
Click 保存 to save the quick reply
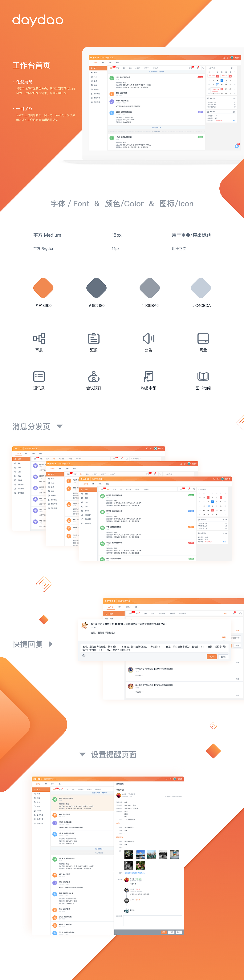212,657
